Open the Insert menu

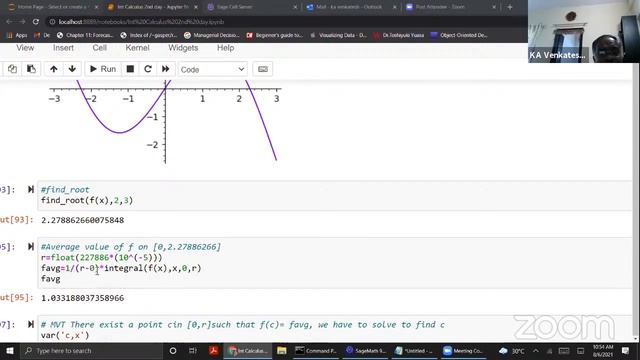(x=63, y=48)
